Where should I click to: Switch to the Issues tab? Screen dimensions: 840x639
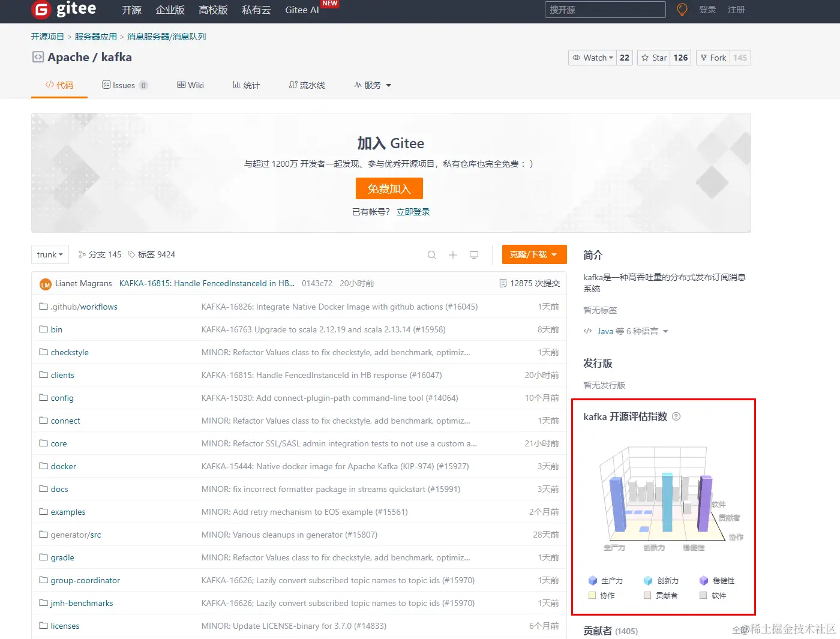(x=124, y=85)
